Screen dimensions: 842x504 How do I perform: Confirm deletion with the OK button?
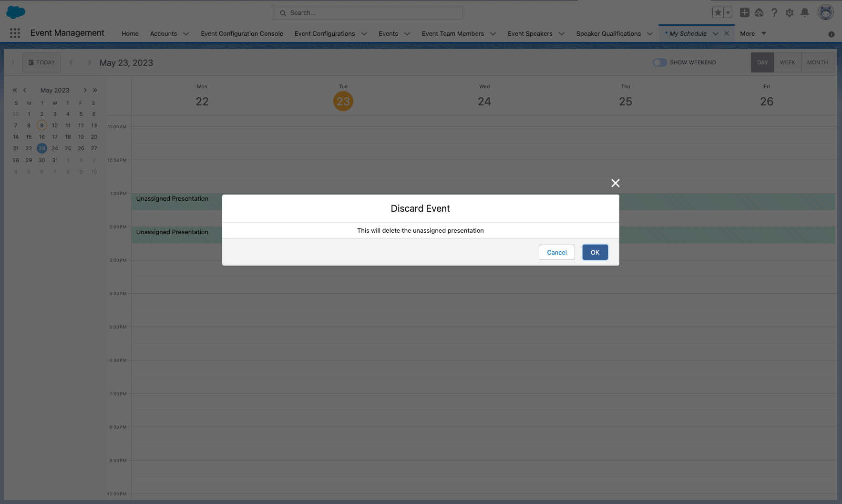tap(595, 252)
